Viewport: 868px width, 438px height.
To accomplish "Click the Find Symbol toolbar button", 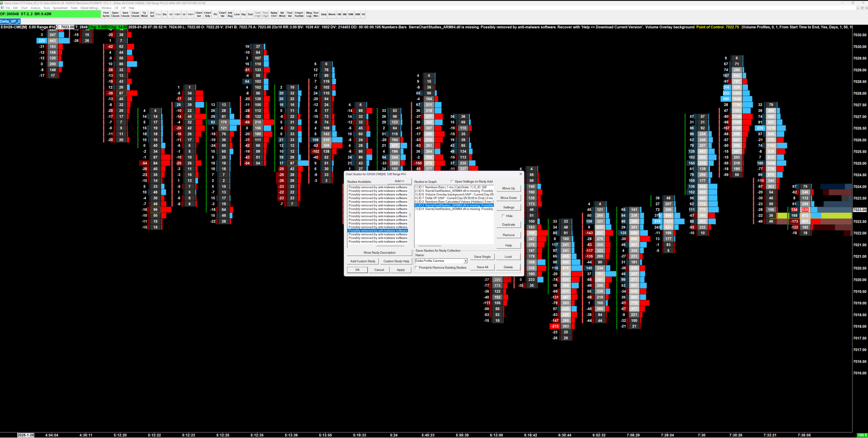I will pos(106,14).
